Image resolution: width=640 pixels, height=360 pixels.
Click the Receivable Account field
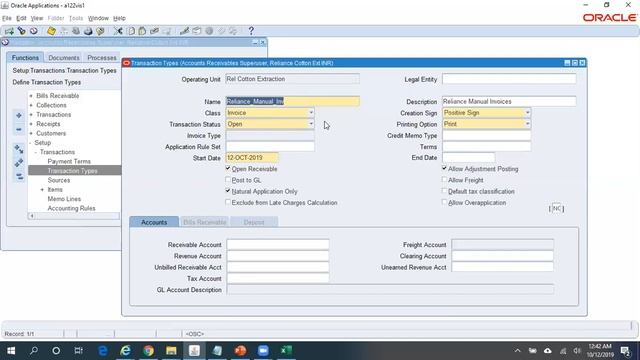tap(278, 244)
